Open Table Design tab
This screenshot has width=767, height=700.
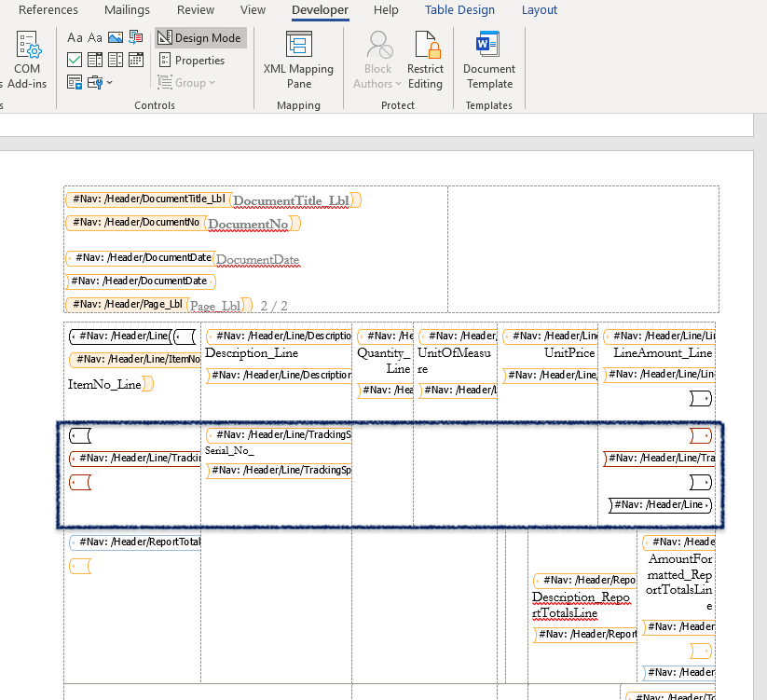[459, 9]
